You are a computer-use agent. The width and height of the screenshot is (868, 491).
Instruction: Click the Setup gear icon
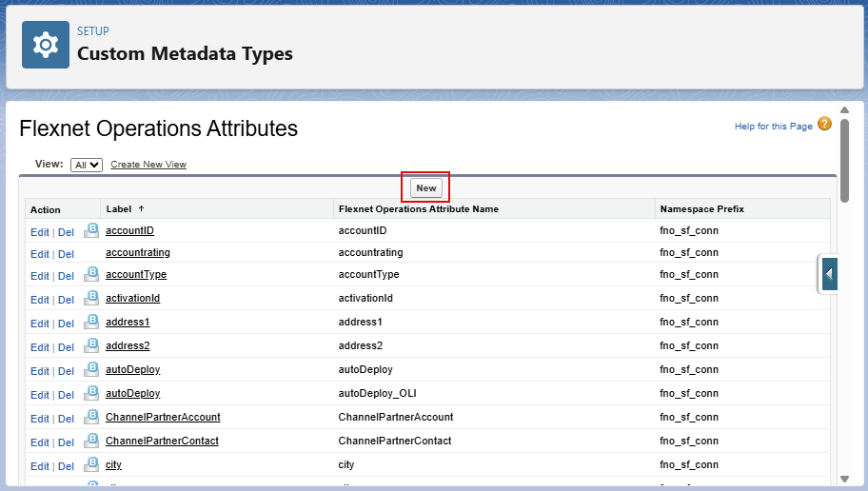tap(46, 45)
